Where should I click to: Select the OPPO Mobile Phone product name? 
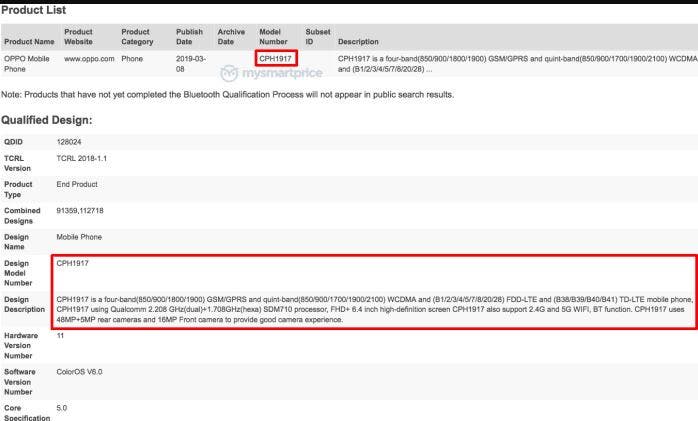tap(27, 64)
